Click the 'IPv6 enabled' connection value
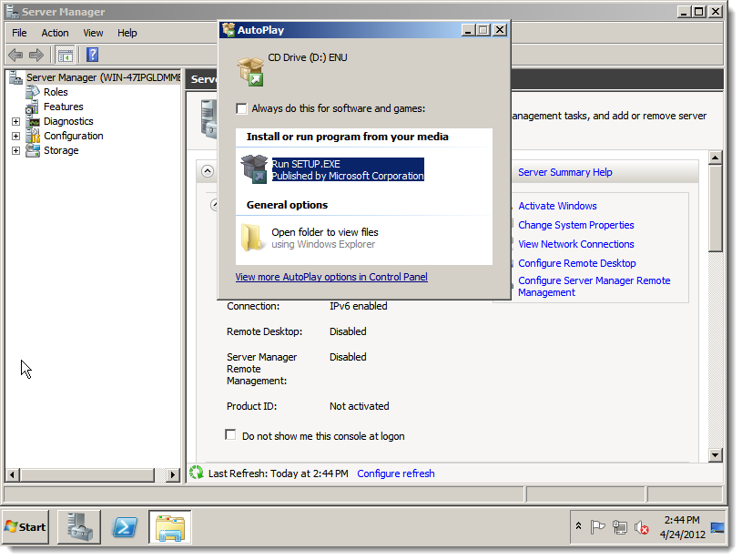742x560 pixels. tap(358, 306)
